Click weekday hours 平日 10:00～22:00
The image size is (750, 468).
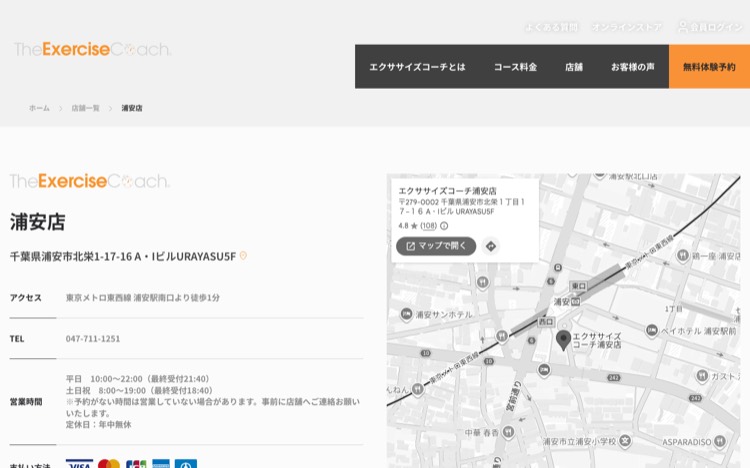(138, 379)
